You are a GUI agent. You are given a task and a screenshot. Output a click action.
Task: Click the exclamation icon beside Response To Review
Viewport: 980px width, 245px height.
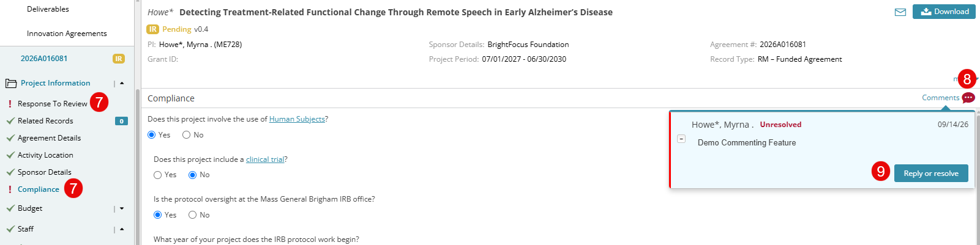10,104
